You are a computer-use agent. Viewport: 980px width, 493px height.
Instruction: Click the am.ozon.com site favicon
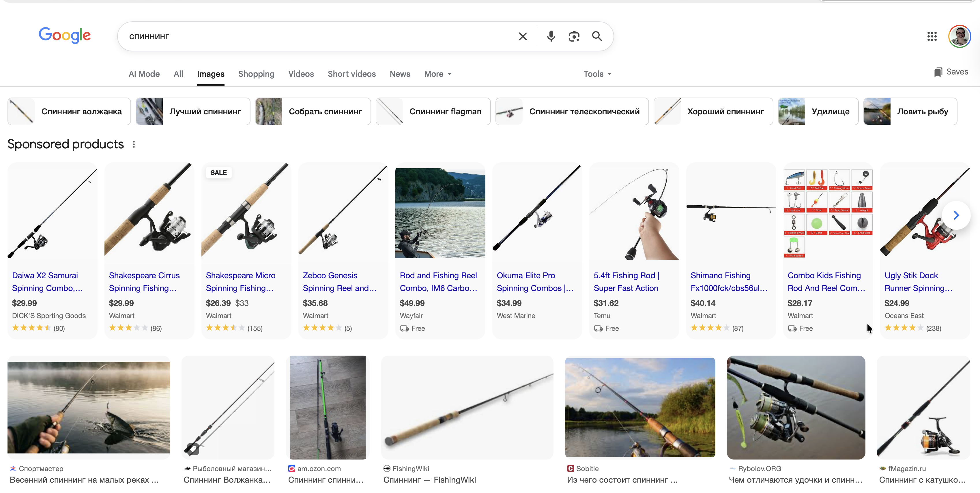point(291,469)
